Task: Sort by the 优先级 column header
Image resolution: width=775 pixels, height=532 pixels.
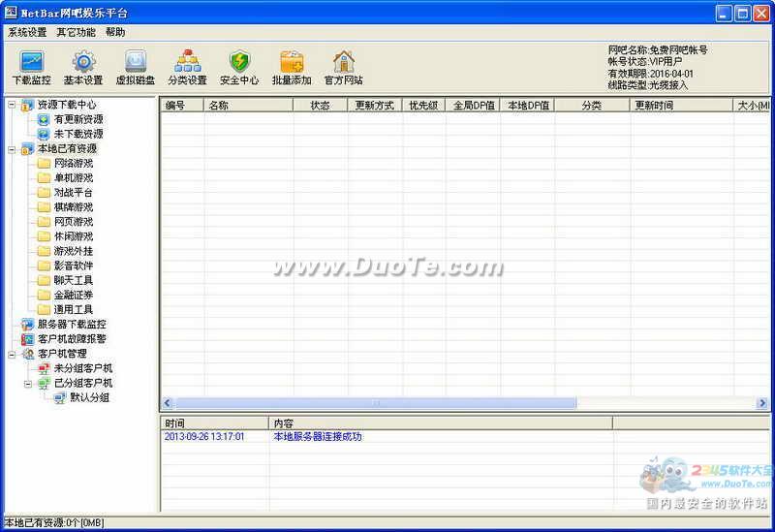Action: click(x=423, y=105)
